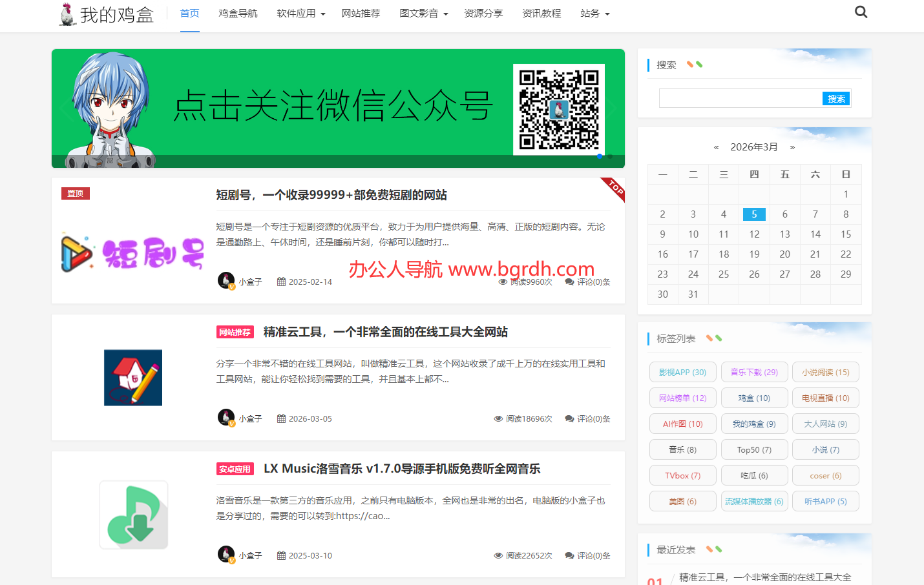The width and height of the screenshot is (924, 585).
Task: Click the red 置顶 badge
Action: (x=76, y=193)
